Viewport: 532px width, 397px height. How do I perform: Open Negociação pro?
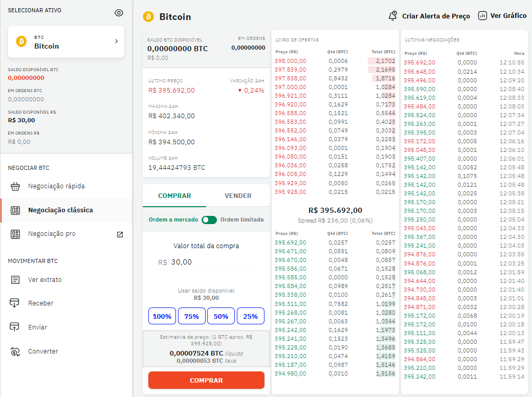click(52, 234)
